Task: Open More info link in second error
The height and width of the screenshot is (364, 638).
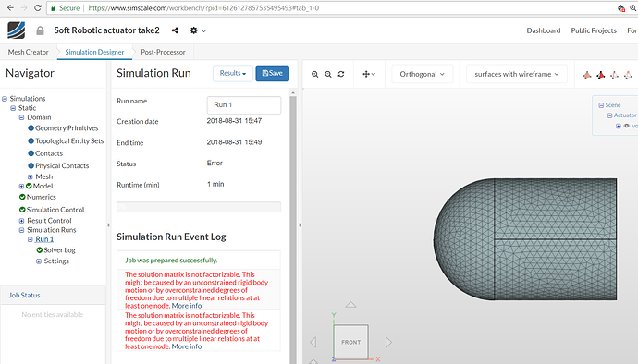Action: (187, 346)
